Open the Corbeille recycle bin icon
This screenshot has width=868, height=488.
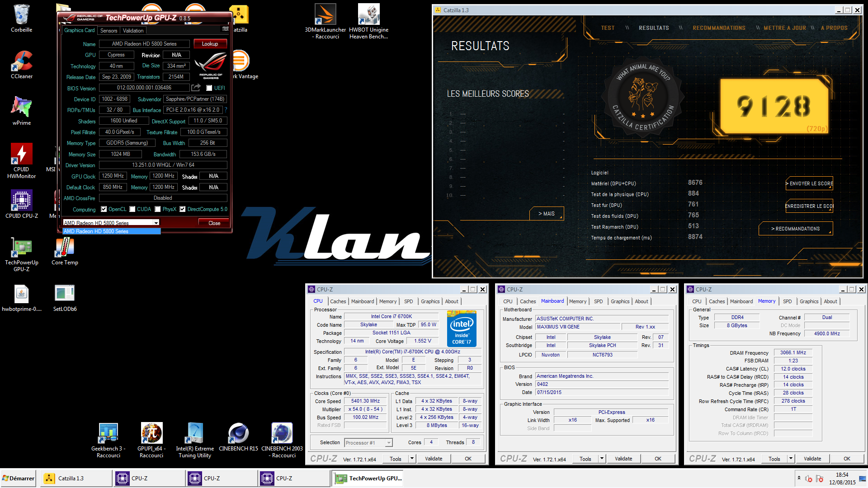tap(21, 18)
